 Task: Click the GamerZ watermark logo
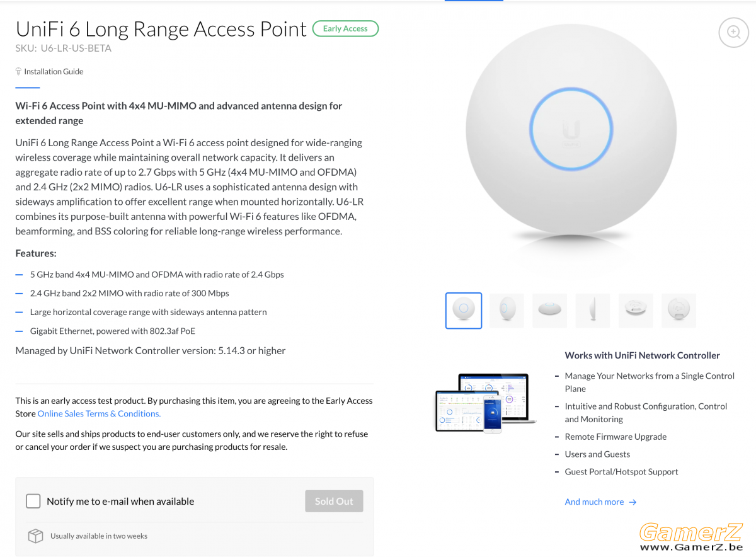pyautogui.click(x=691, y=537)
